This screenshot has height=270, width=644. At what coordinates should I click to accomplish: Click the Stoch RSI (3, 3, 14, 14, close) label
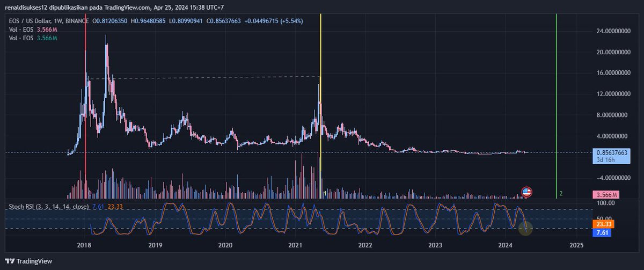point(48,206)
